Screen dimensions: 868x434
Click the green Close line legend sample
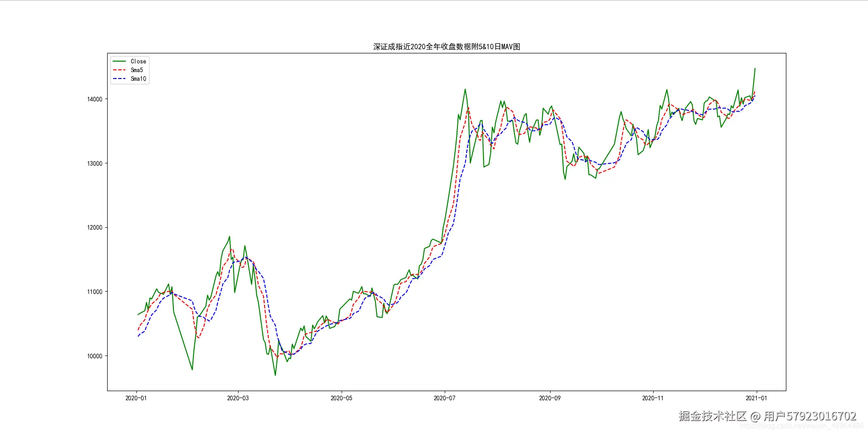[x=119, y=61]
